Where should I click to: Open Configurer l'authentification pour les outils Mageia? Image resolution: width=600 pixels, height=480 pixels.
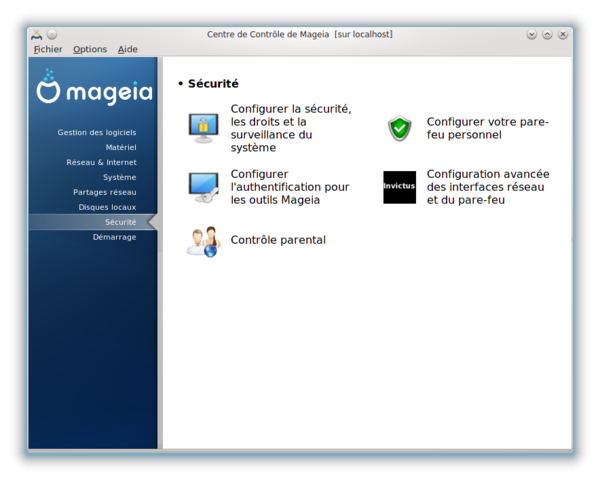click(x=290, y=187)
